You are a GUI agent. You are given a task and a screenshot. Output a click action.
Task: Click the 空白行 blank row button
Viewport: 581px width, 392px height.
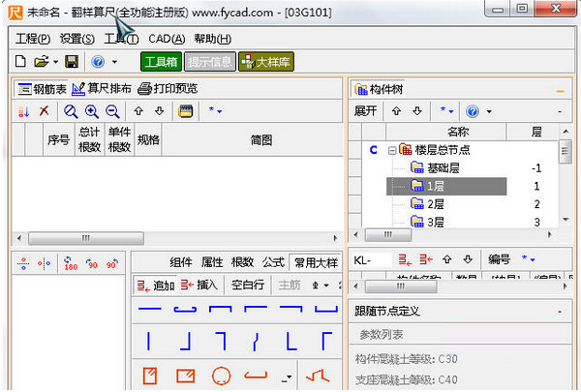click(x=248, y=285)
